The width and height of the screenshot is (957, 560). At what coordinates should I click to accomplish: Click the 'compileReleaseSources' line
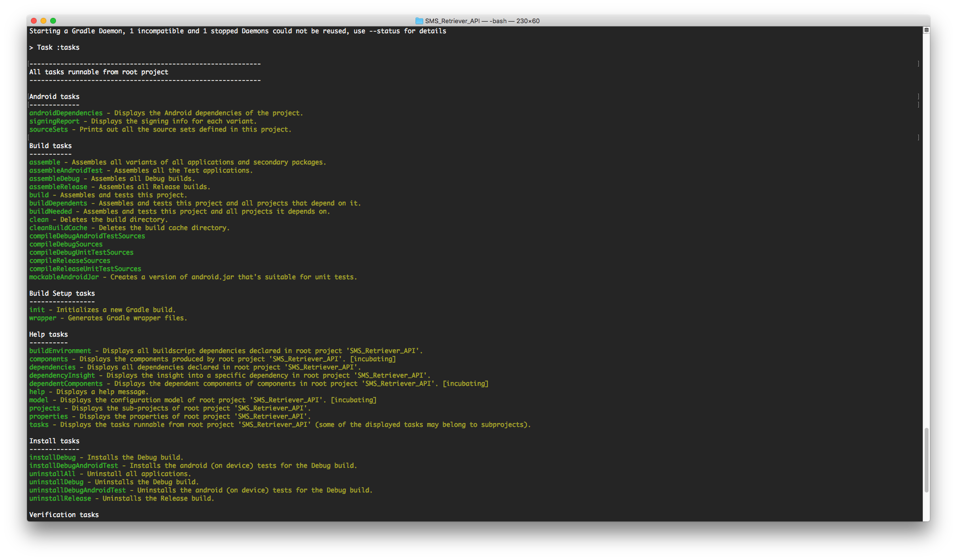point(70,260)
